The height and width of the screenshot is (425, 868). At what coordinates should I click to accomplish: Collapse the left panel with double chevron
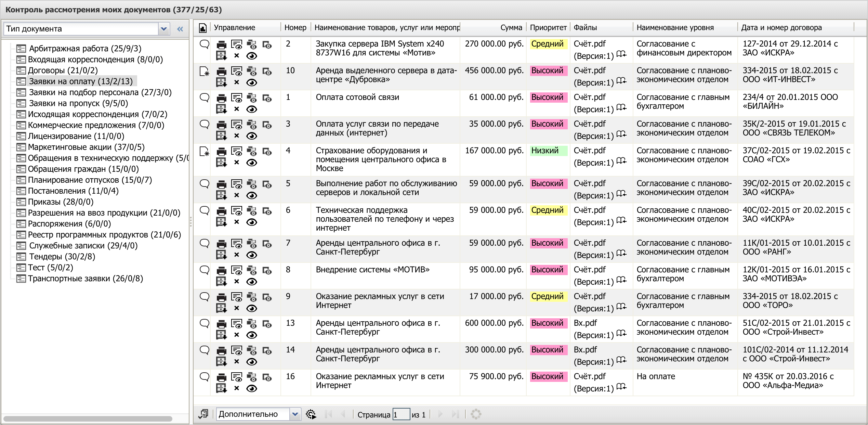click(180, 29)
